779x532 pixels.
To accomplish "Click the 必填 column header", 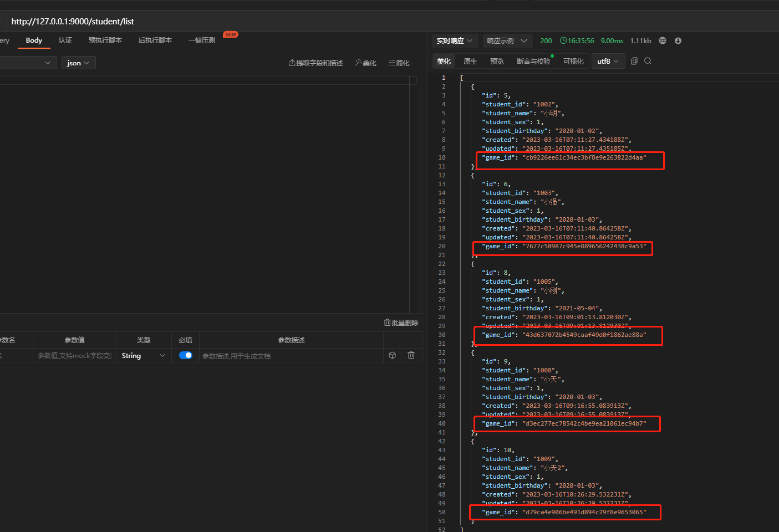I will pos(185,340).
